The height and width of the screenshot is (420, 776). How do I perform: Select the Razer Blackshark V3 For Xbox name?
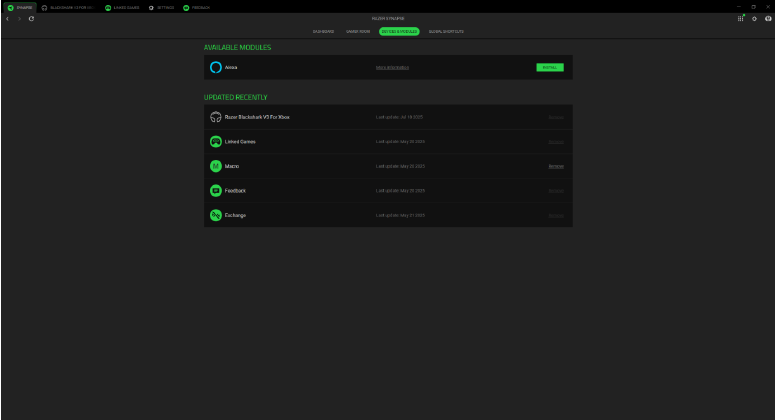[257, 117]
